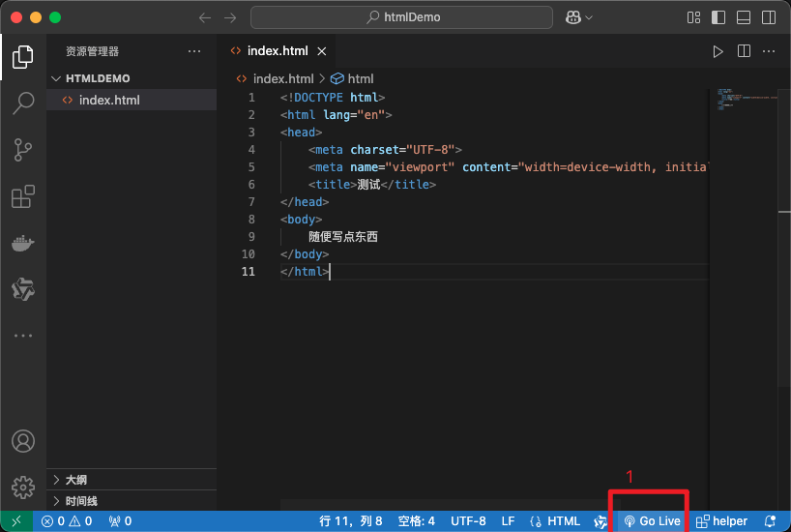Toggle the bottom panel layout
Viewport: 791px width, 532px height.
coord(743,17)
